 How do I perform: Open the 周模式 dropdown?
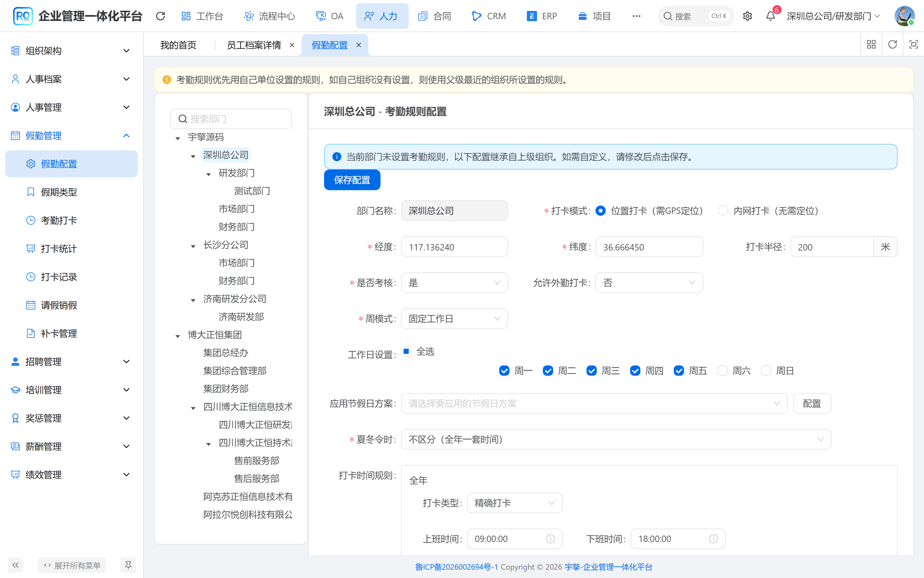(x=454, y=319)
